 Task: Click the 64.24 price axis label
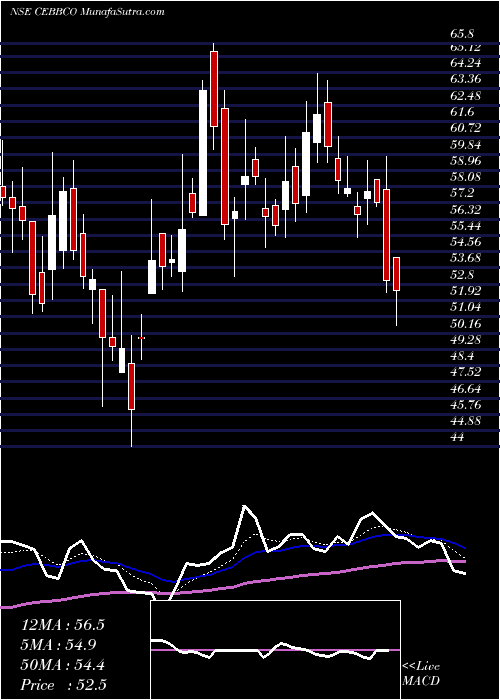tap(466, 63)
